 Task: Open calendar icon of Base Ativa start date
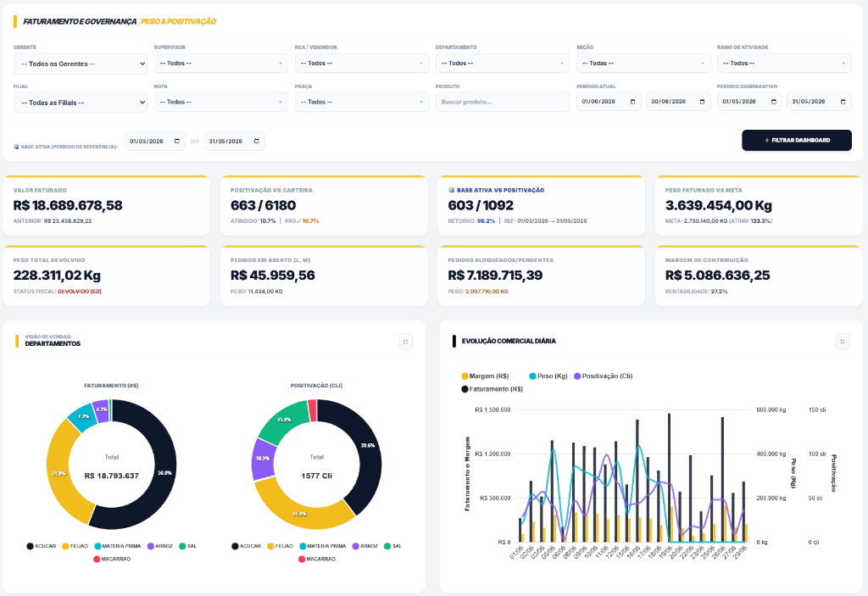pyautogui.click(x=176, y=142)
